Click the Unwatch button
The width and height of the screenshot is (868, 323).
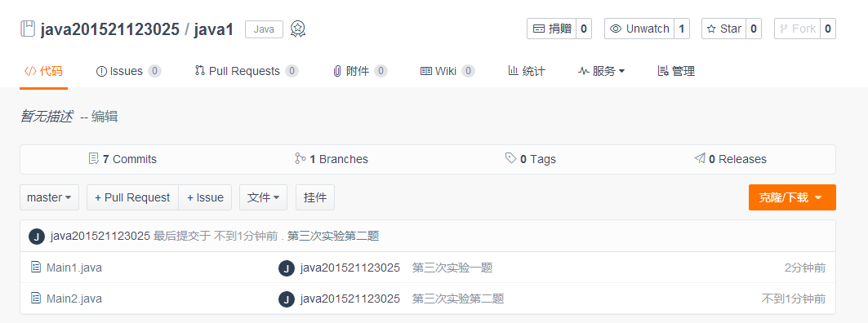pyautogui.click(x=639, y=29)
